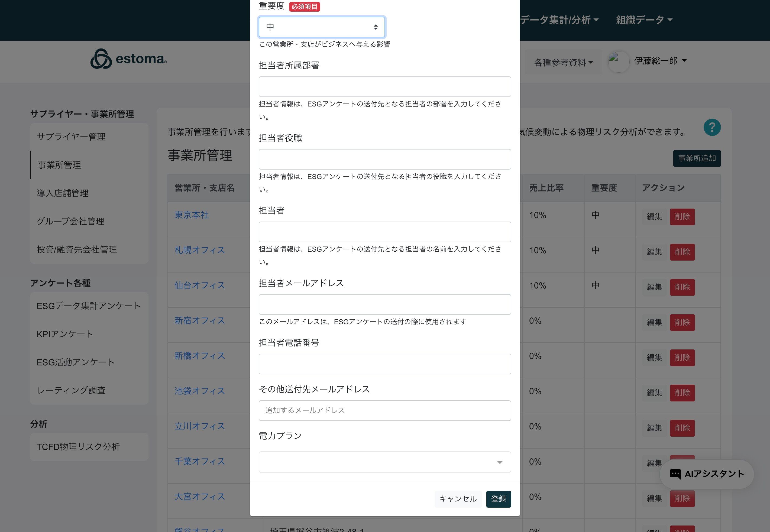Expand the 各種参考資料 dropdown menu

click(x=563, y=62)
